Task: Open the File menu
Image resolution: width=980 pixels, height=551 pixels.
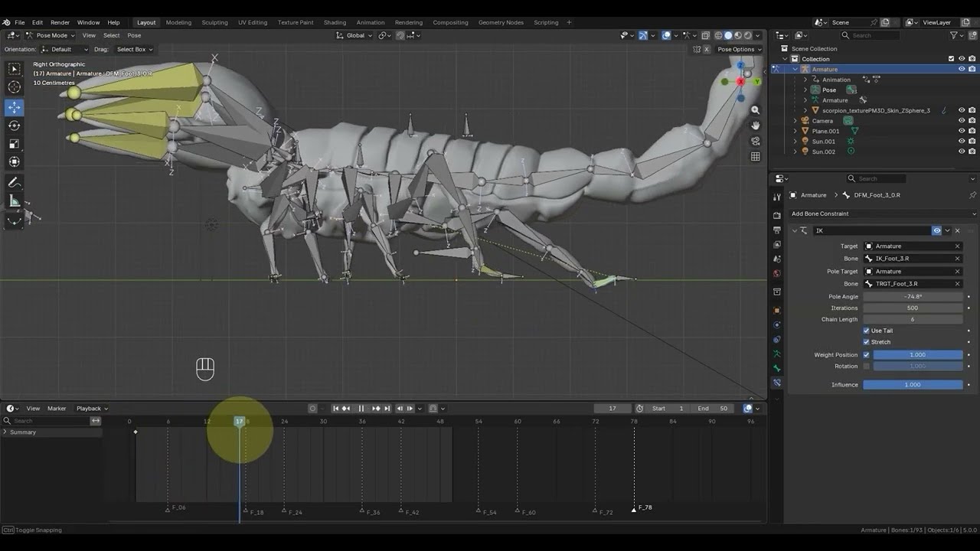Action: pos(20,22)
